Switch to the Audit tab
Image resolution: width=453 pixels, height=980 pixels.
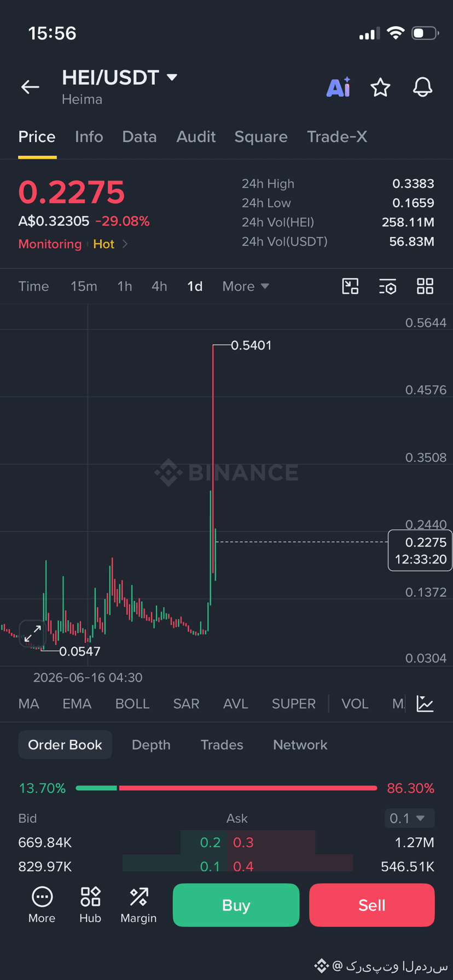[x=196, y=137]
